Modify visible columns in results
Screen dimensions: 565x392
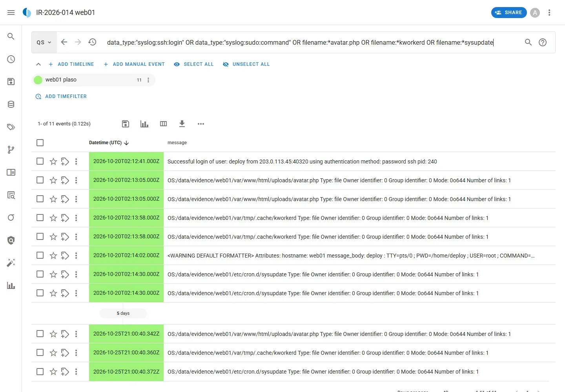tap(164, 124)
